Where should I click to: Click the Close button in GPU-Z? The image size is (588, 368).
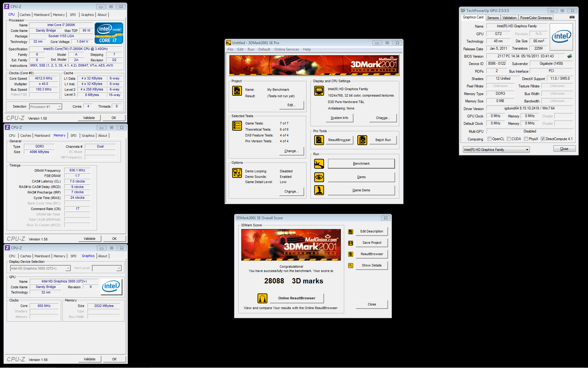[564, 149]
